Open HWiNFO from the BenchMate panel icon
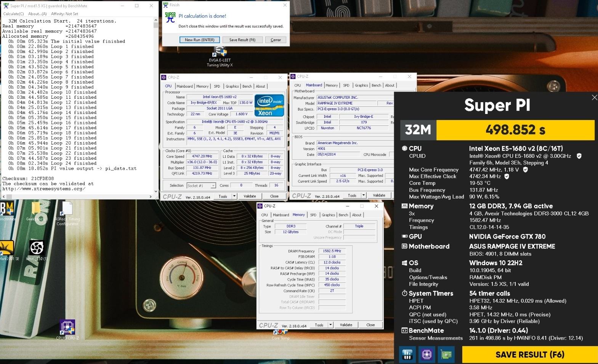 pos(407,355)
